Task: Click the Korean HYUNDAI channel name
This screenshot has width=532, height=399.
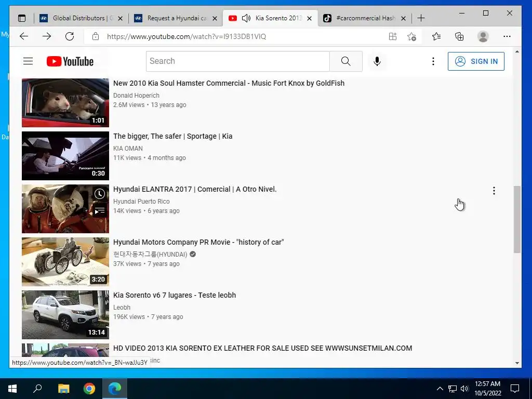Action: pyautogui.click(x=150, y=254)
